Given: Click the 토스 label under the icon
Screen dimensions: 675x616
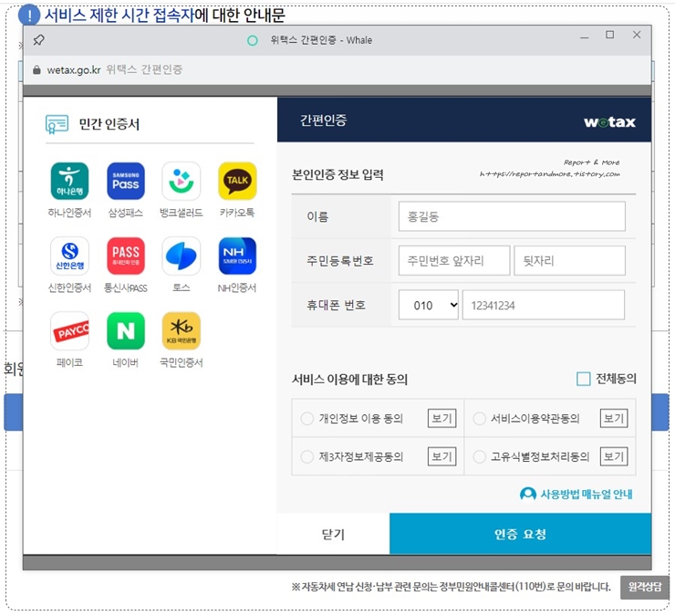Looking at the screenshot, I should [x=182, y=287].
